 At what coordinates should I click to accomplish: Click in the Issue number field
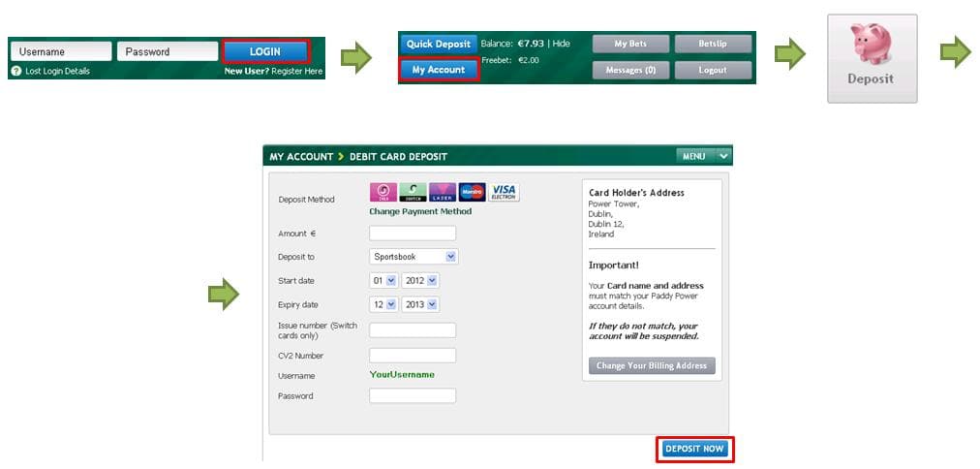point(413,330)
